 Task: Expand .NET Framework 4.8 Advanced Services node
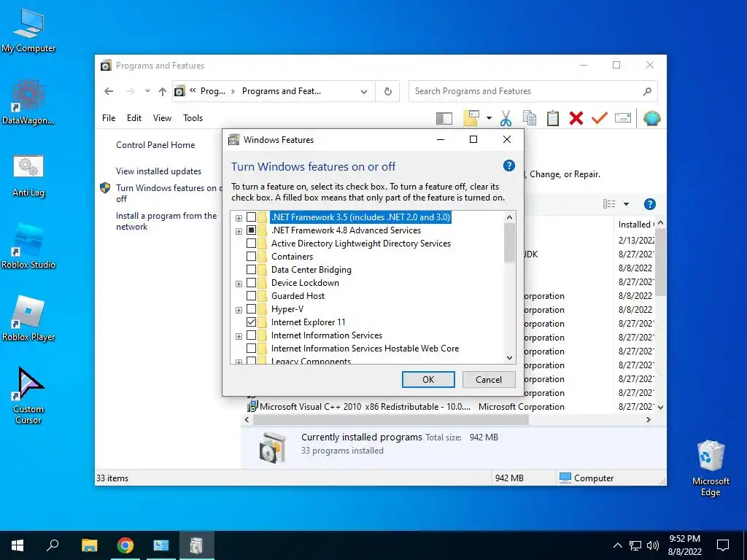click(239, 231)
